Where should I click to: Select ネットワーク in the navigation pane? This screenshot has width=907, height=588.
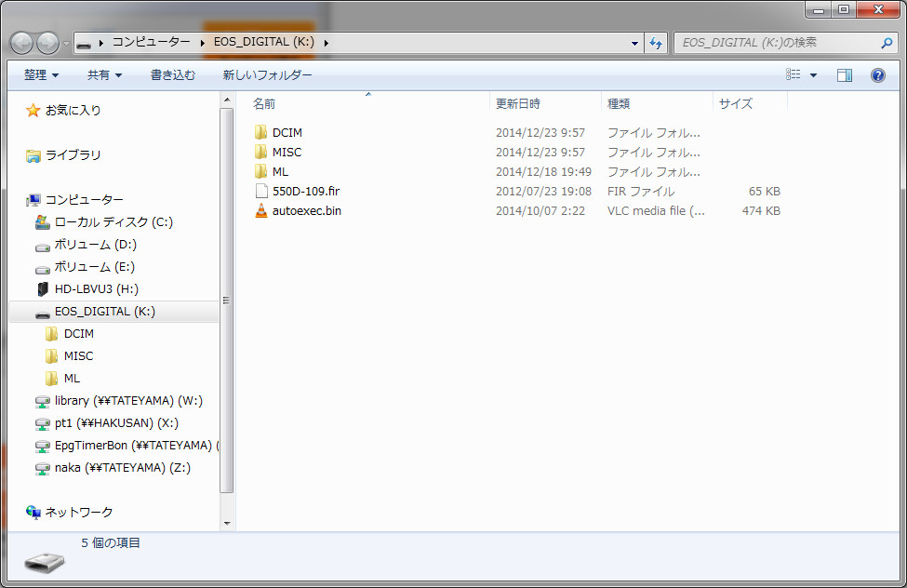coord(79,513)
